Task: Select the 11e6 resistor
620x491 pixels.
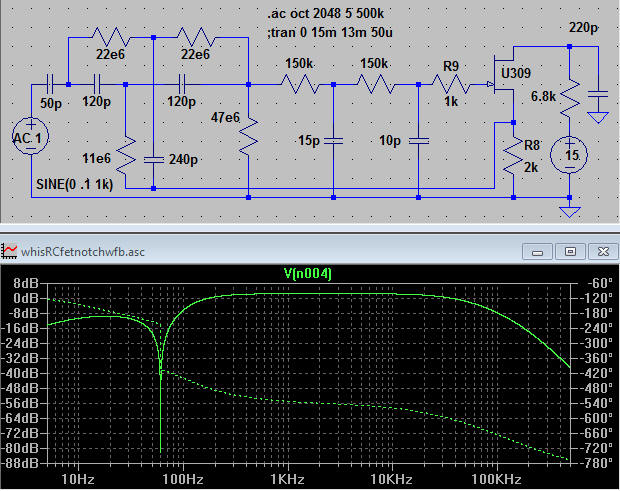Action: pos(125,154)
